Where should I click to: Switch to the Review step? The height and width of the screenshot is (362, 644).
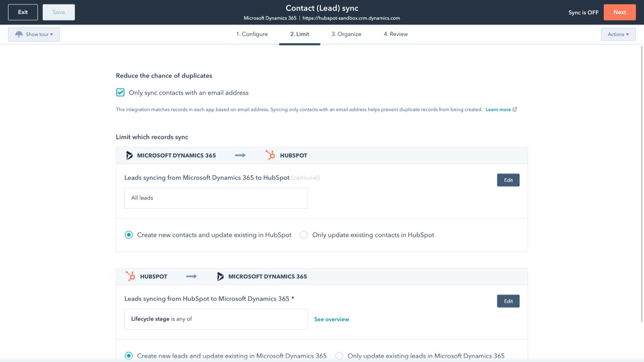(395, 34)
